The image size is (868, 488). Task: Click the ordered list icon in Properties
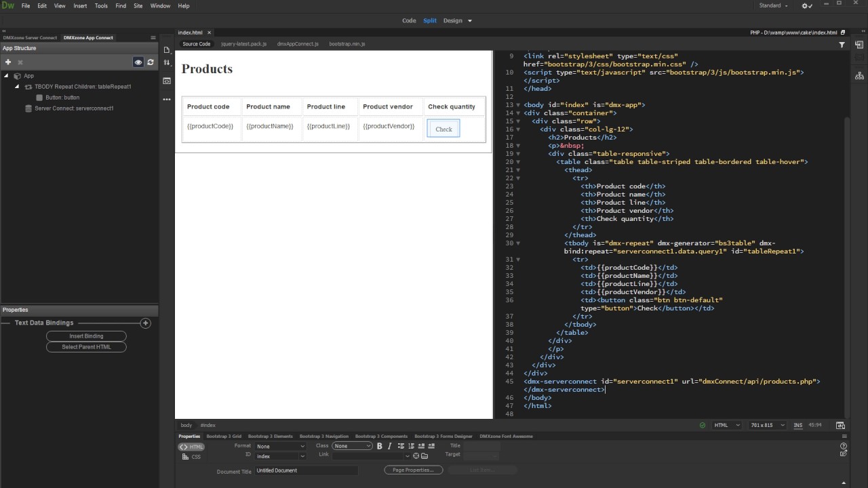(x=411, y=446)
